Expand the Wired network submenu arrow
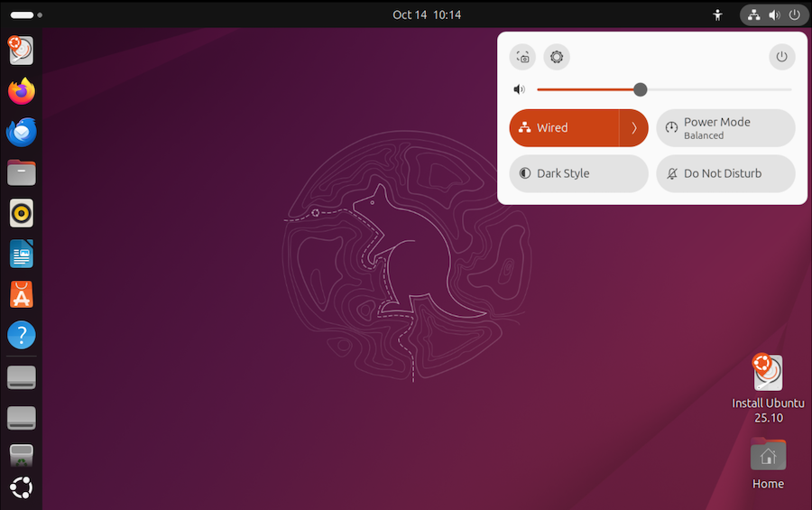The image size is (812, 510). coord(634,128)
